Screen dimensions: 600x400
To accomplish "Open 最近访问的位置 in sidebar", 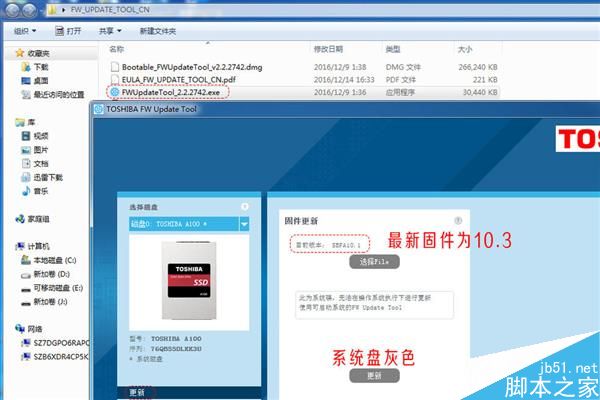I will point(53,94).
